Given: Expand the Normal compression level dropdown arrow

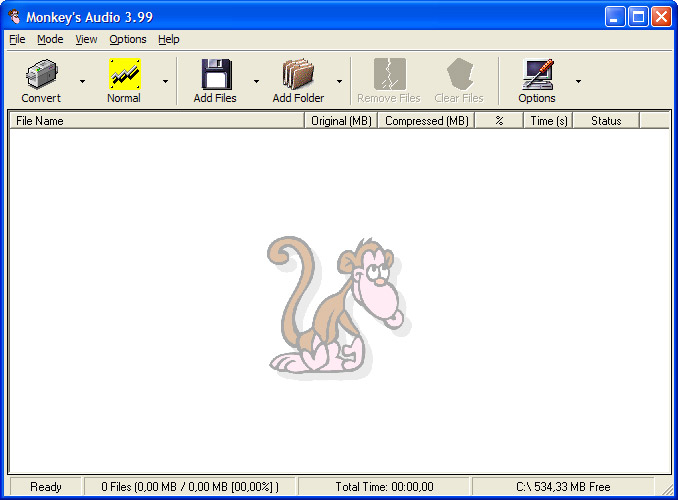Looking at the screenshot, I should click(x=165, y=81).
